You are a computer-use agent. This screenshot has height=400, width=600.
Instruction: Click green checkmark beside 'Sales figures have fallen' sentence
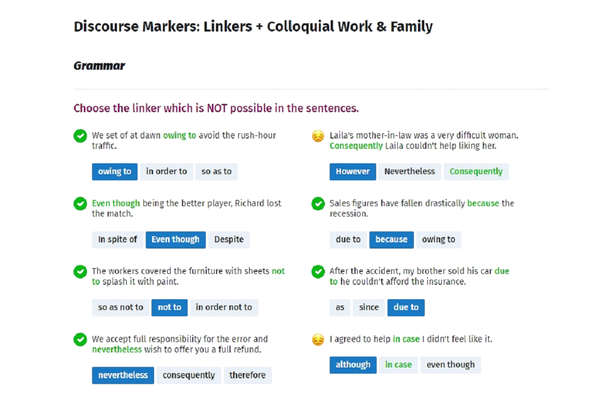click(318, 204)
